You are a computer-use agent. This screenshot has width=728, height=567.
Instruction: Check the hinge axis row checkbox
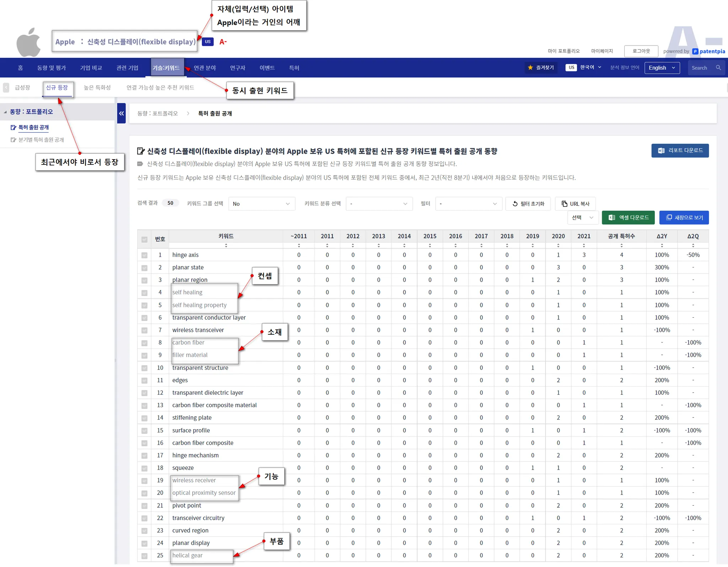(x=144, y=255)
